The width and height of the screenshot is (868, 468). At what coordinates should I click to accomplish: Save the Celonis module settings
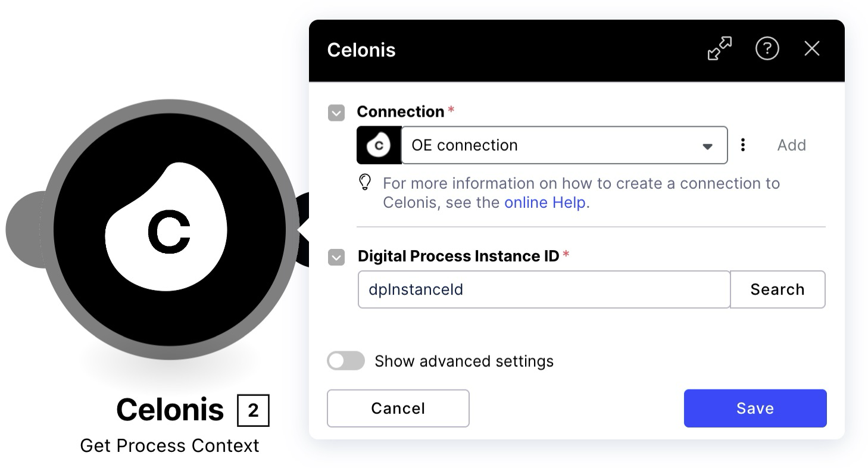755,408
